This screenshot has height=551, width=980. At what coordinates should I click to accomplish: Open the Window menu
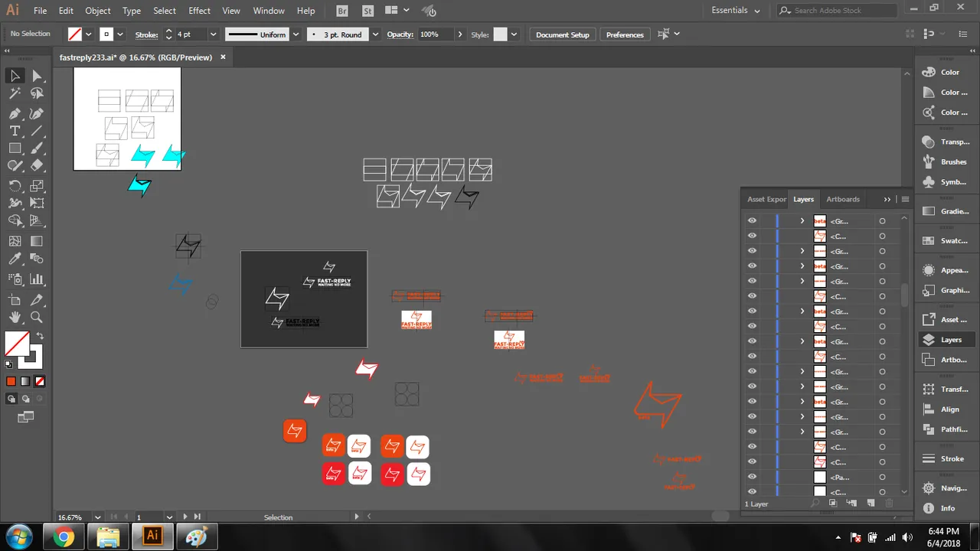pyautogui.click(x=269, y=11)
